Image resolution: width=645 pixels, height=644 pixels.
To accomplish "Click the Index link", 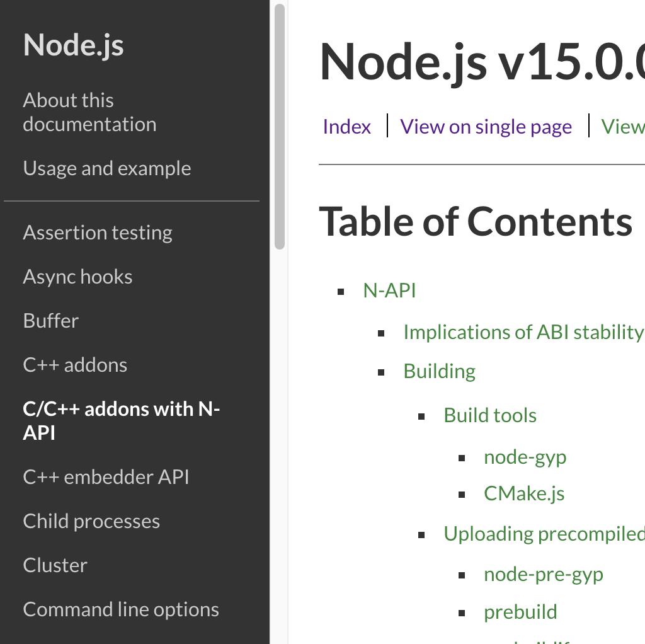I will coord(346,127).
